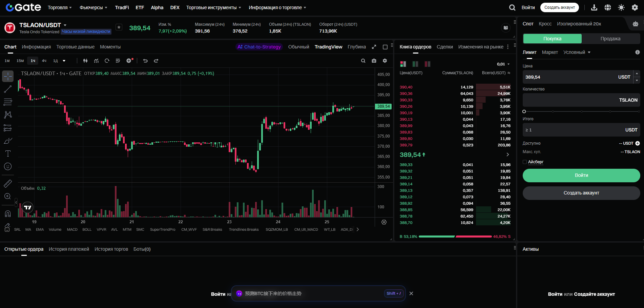Select the trend line drawing tool
Screen dimensions: 644x308
(x=8, y=89)
